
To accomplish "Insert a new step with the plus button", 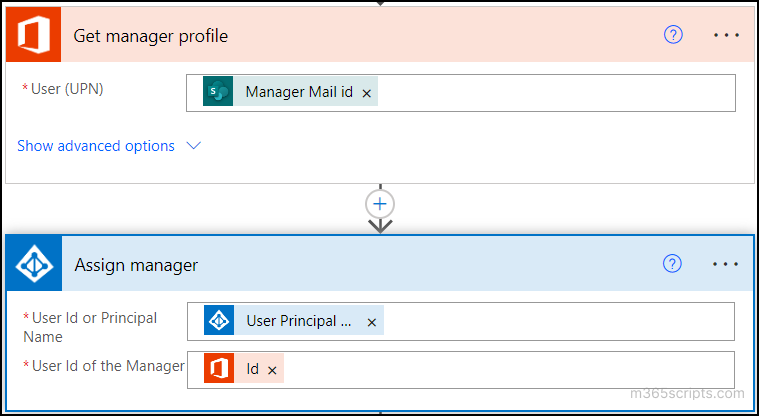I will pos(380,204).
